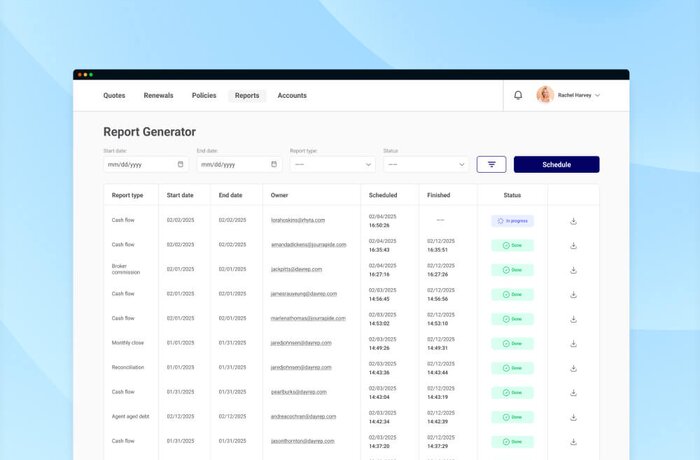Click the filter icon button
The width and height of the screenshot is (700, 460).
(x=491, y=164)
